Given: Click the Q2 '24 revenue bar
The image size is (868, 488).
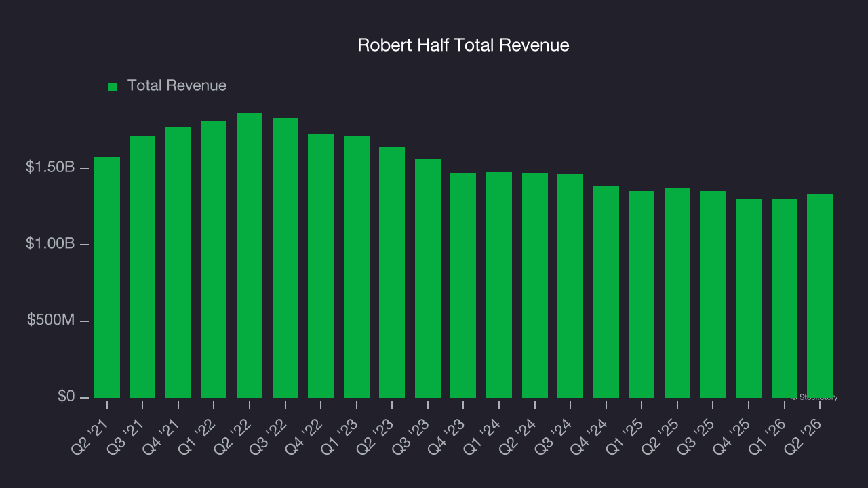Looking at the screenshot, I should [x=535, y=285].
